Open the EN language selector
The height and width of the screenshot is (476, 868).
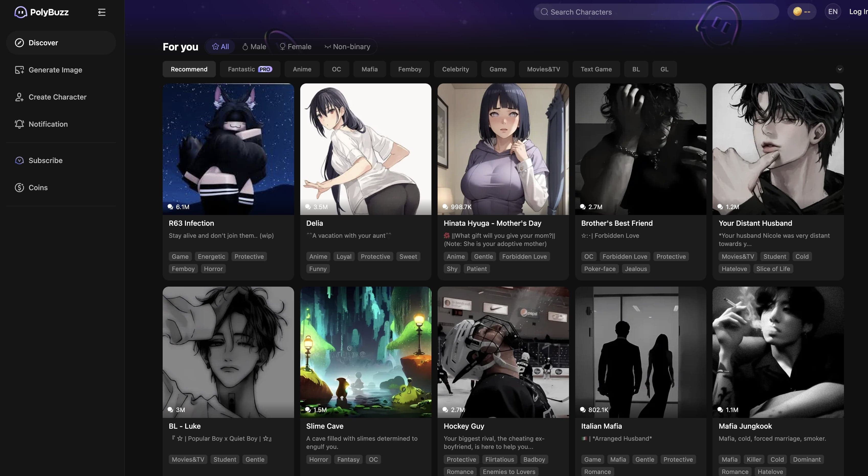(833, 12)
